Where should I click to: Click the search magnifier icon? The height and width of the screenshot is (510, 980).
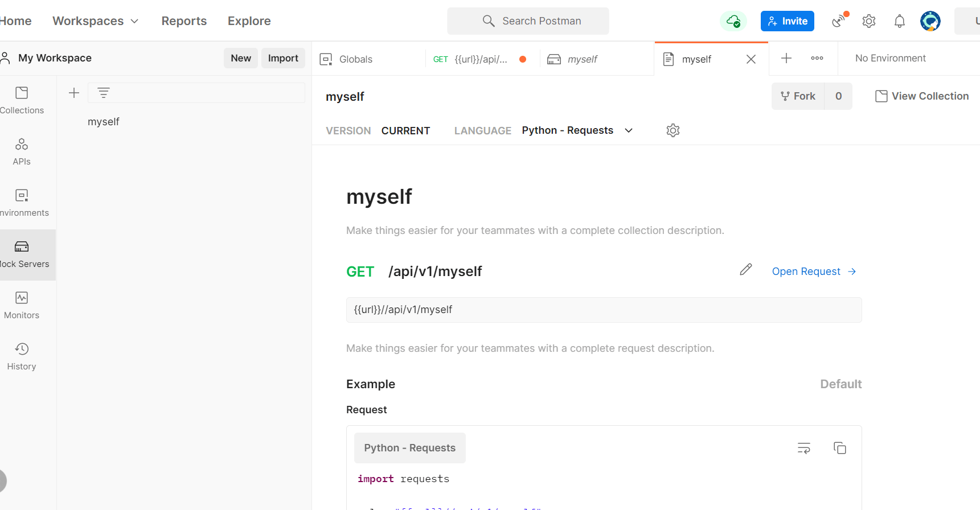tap(489, 21)
